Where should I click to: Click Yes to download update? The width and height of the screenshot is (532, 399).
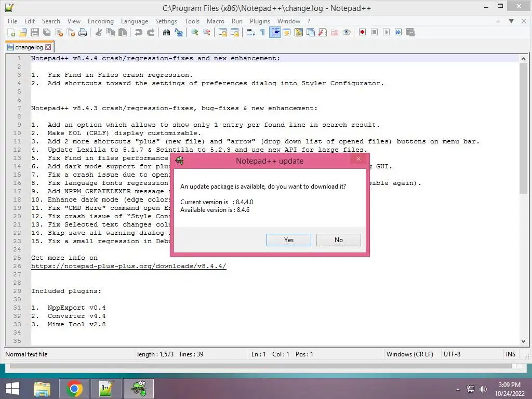click(289, 240)
